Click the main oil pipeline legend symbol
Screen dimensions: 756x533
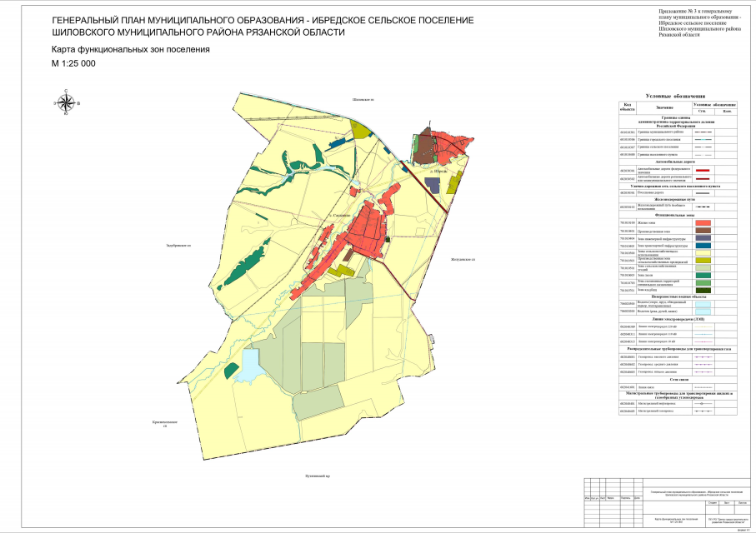tap(702, 404)
